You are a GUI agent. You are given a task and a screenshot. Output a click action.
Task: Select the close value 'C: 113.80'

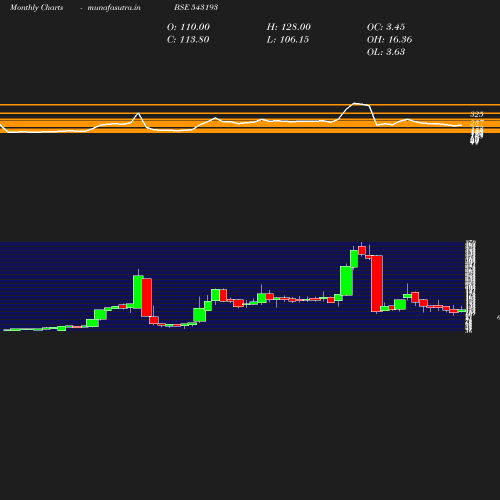[188, 40]
